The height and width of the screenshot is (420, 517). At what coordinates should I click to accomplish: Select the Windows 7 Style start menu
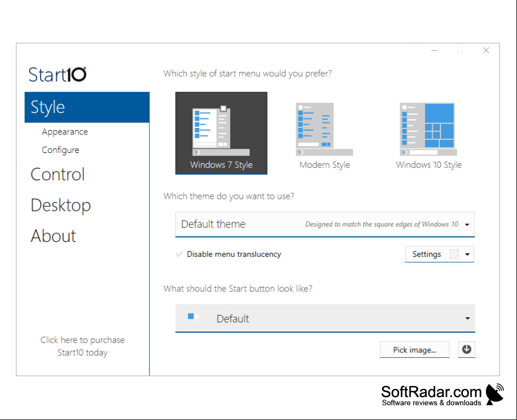pyautogui.click(x=221, y=133)
